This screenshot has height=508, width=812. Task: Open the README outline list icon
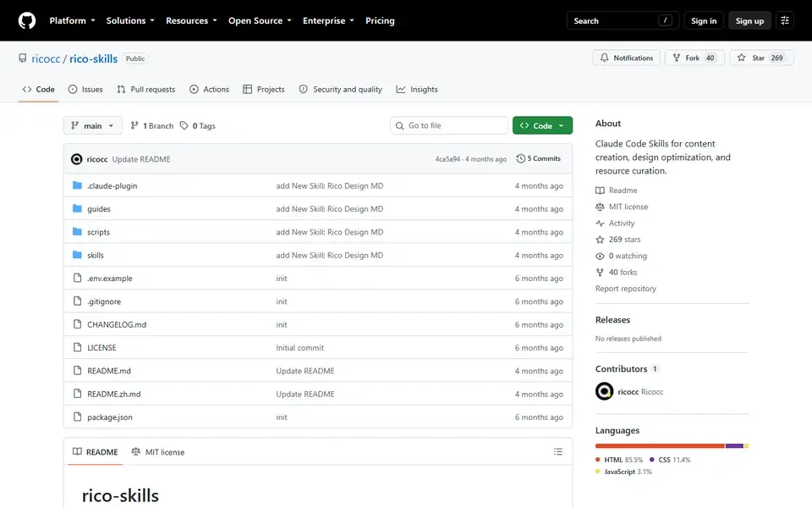pos(557,452)
